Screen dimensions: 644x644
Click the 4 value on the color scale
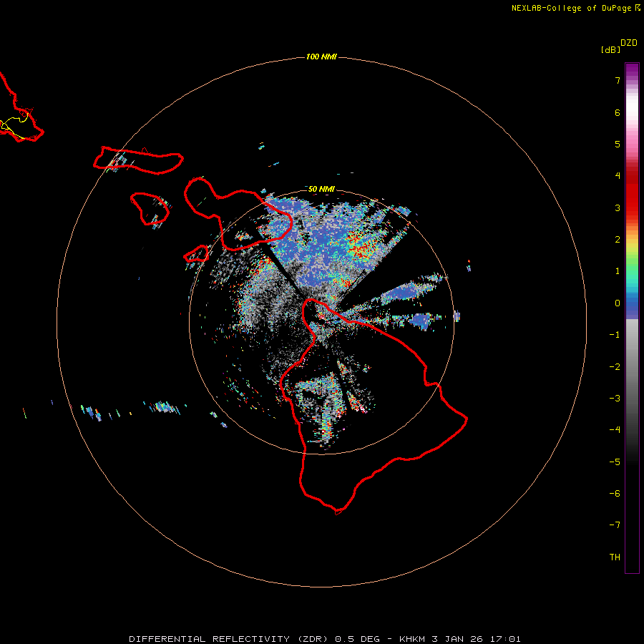(618, 176)
